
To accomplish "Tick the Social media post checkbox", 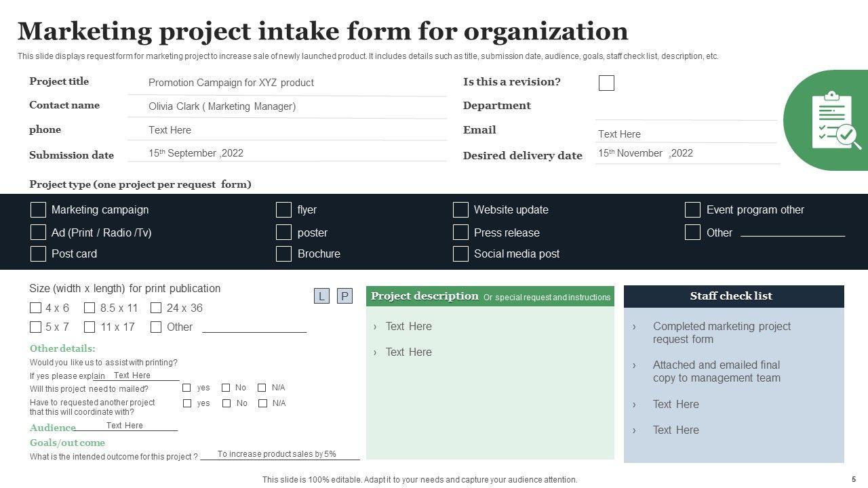I will point(460,254).
